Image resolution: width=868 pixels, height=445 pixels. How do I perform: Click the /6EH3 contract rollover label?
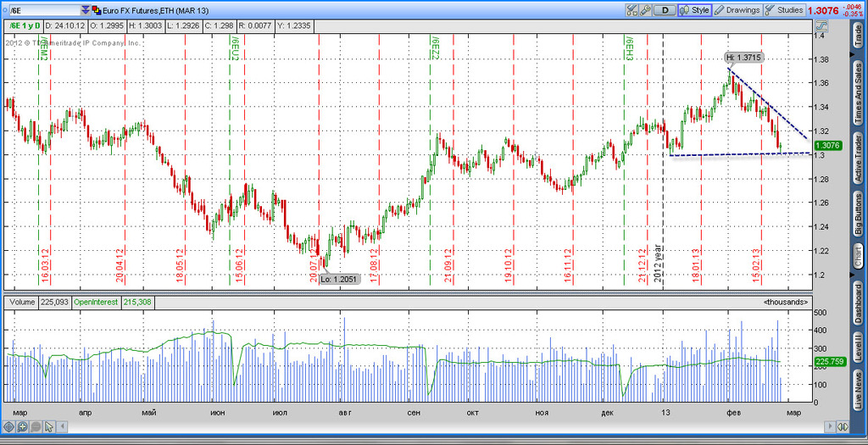629,47
